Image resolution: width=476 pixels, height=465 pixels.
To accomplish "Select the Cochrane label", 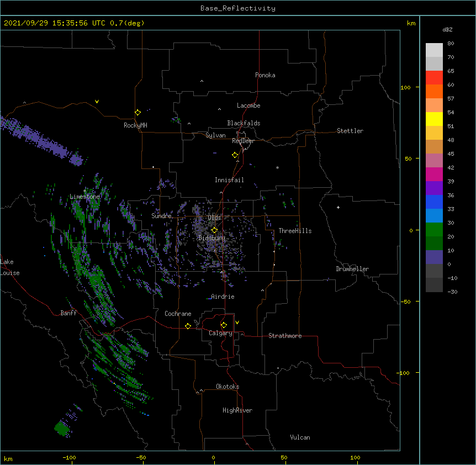I will (178, 314).
